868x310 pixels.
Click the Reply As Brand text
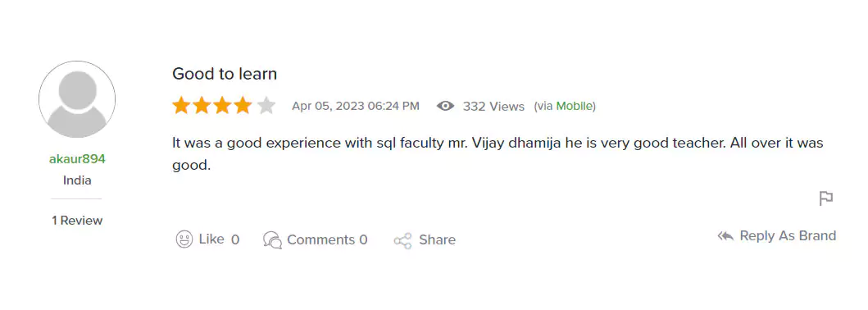(x=788, y=236)
